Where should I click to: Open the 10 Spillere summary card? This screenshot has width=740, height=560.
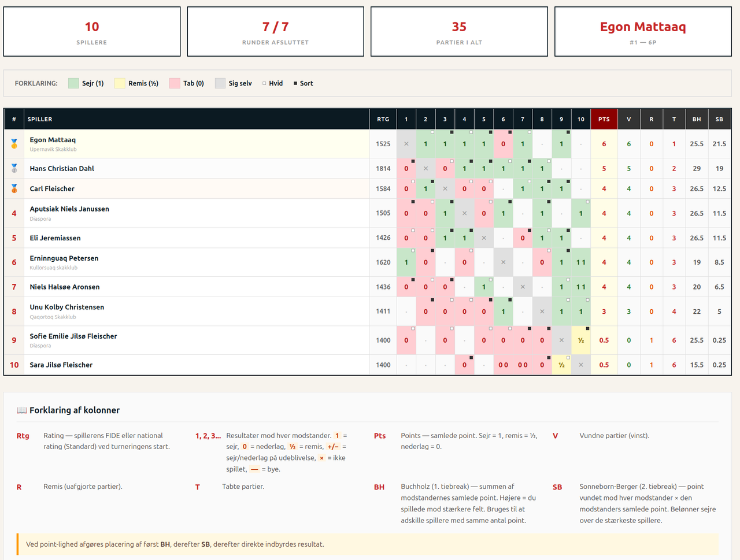(x=92, y=32)
